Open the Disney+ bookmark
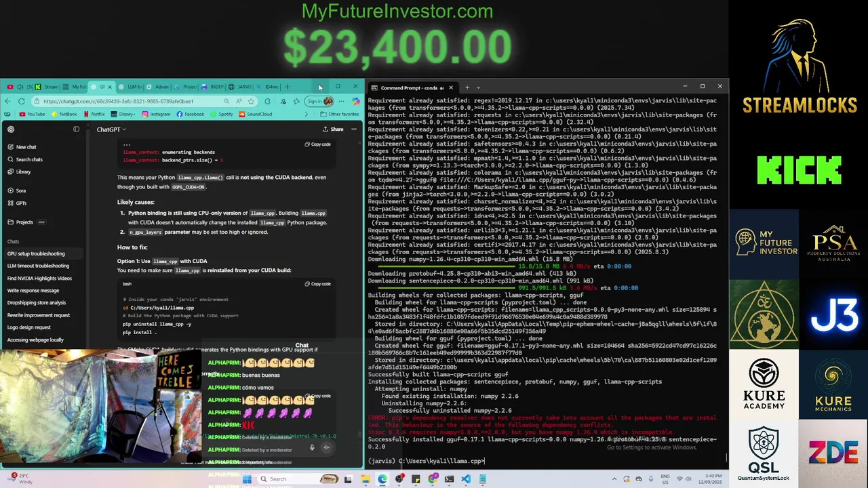Viewport: 868px width, 488px height. pyautogui.click(x=123, y=114)
